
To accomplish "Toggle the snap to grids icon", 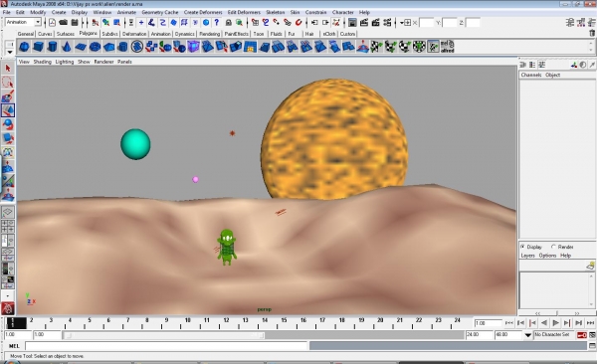I will click(255, 23).
